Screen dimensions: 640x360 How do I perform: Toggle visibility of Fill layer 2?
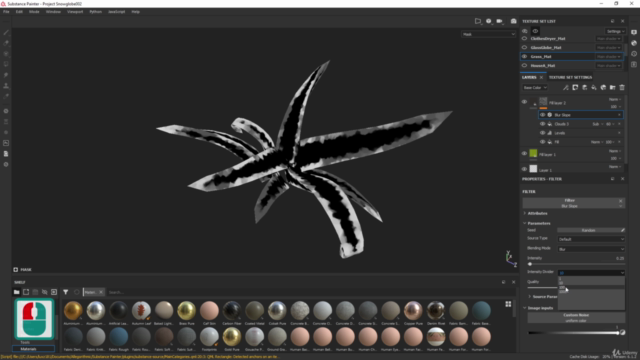pyautogui.click(x=524, y=102)
